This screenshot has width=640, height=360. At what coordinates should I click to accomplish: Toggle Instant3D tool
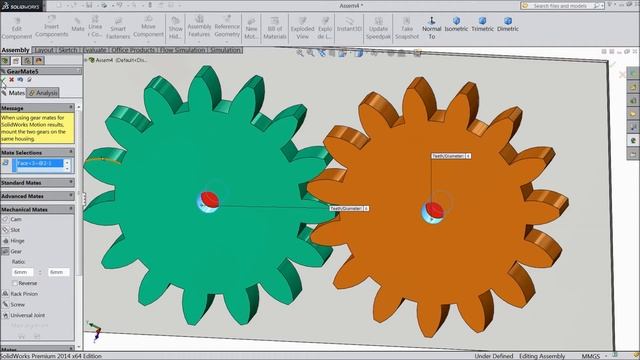tap(349, 24)
